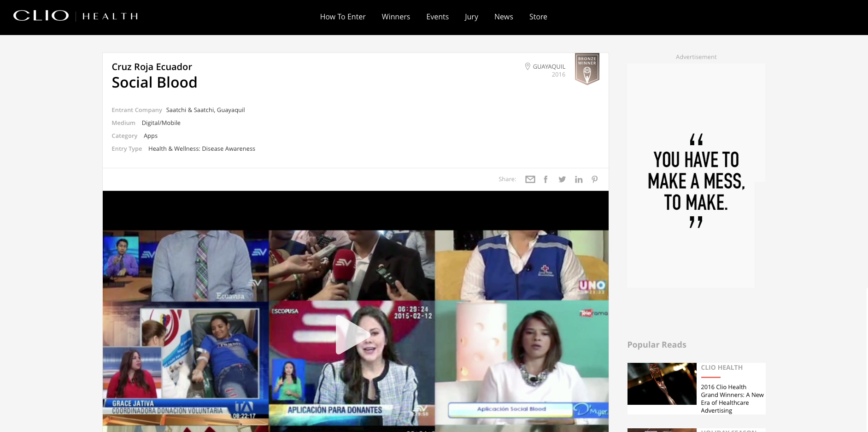Open the Winners menu item
The height and width of the screenshot is (432, 868).
pyautogui.click(x=396, y=17)
